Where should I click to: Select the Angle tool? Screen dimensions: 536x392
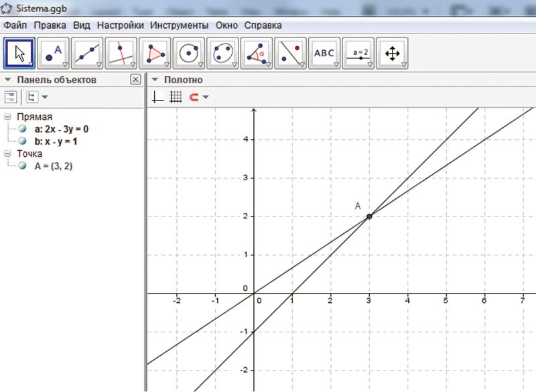pos(257,54)
